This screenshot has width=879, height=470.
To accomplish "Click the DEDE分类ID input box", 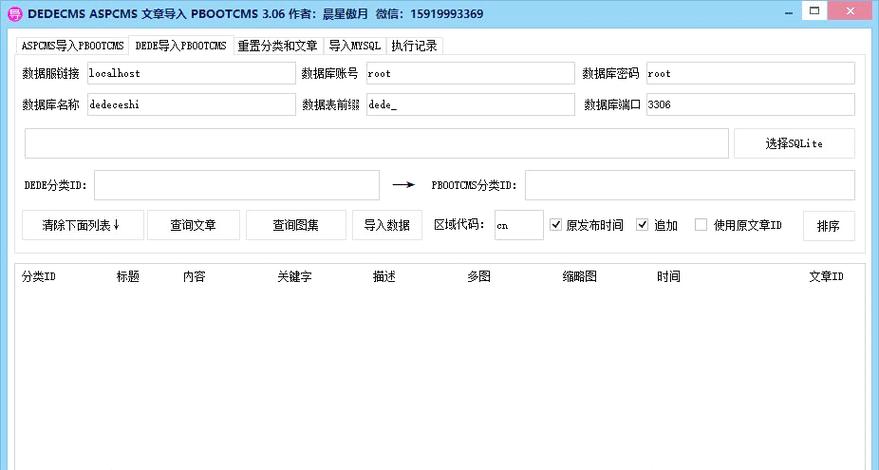I will 236,185.
